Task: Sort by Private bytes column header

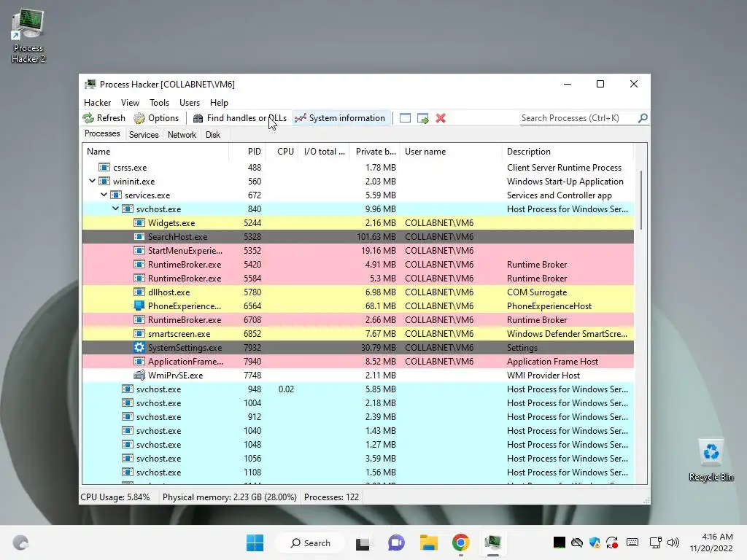Action: click(x=376, y=152)
